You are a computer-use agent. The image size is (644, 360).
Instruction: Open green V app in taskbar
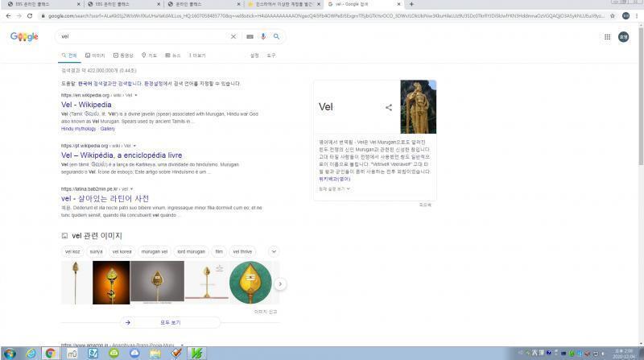point(196,354)
